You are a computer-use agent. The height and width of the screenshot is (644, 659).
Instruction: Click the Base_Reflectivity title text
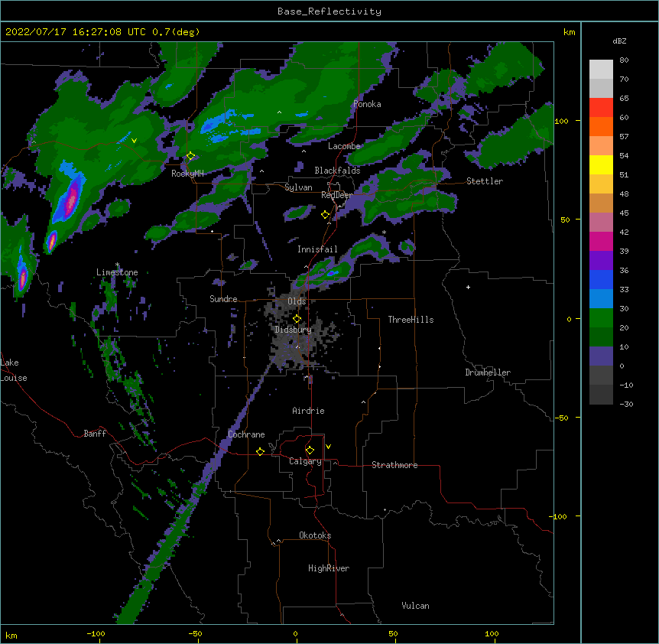click(x=329, y=11)
